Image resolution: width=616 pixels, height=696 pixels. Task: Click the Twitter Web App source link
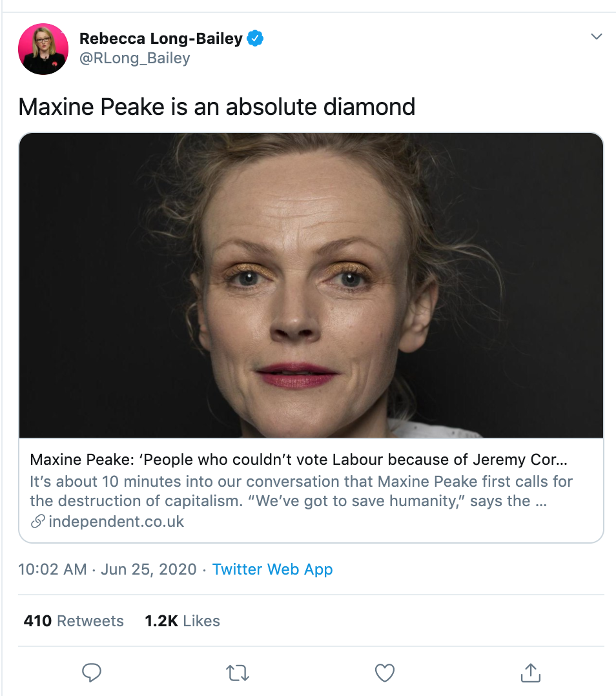click(x=272, y=569)
